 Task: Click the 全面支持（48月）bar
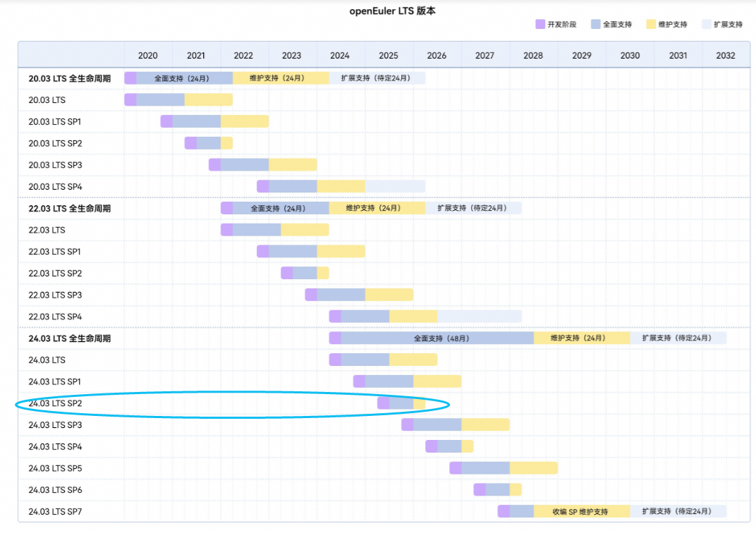click(437, 338)
